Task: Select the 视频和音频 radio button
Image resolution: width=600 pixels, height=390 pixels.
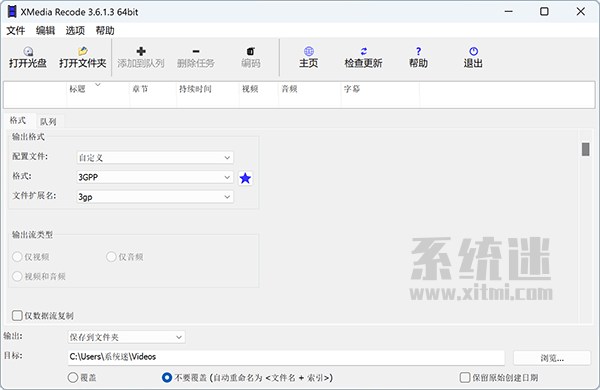Action: pyautogui.click(x=17, y=276)
